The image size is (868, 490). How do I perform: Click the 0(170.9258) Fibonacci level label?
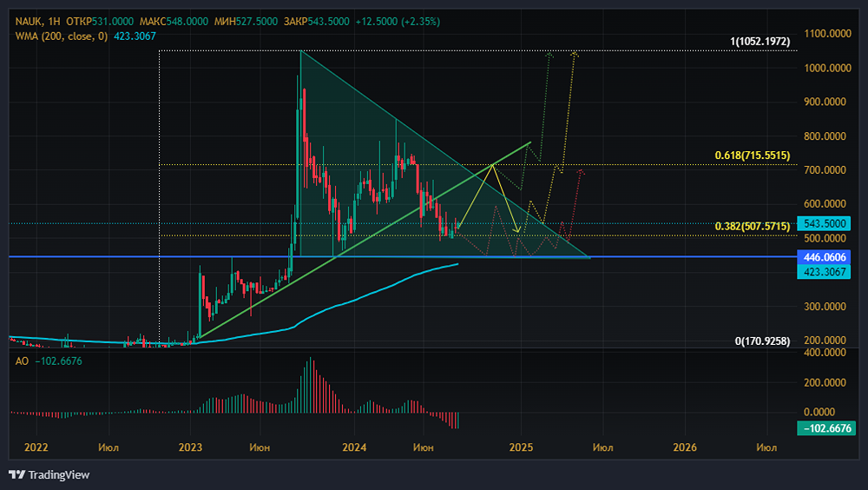tap(762, 341)
